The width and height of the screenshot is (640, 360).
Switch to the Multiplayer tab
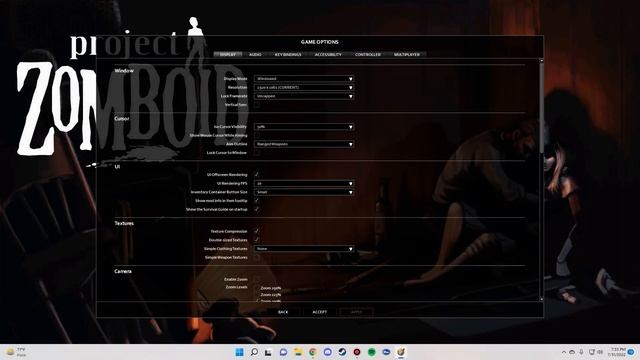(x=407, y=54)
